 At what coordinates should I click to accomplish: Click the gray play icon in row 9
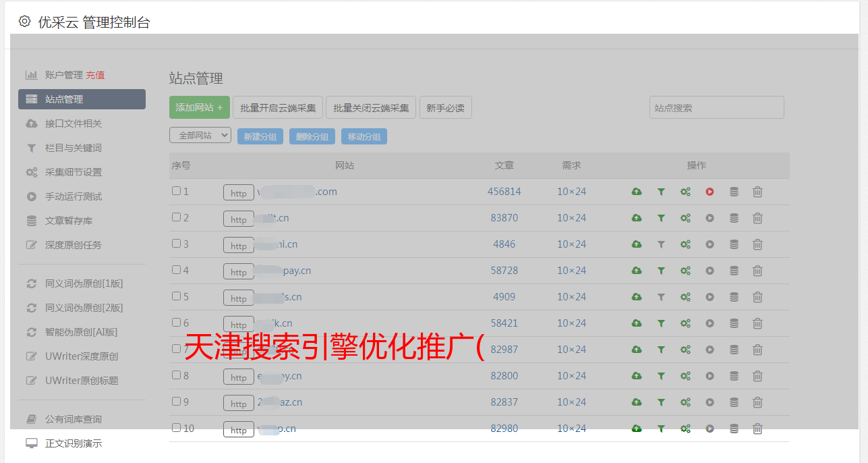(x=710, y=402)
